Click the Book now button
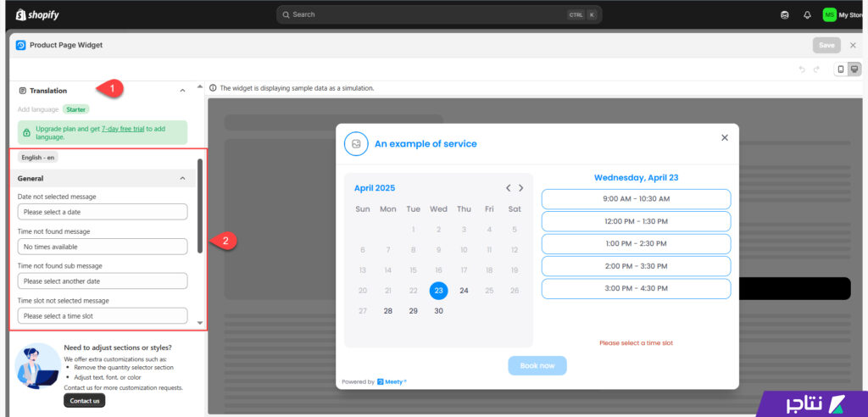Viewport: 868px width, 417px height. [x=537, y=366]
